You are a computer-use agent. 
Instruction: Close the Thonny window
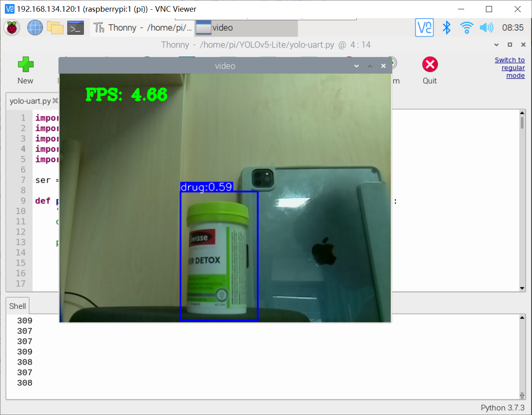click(x=523, y=45)
